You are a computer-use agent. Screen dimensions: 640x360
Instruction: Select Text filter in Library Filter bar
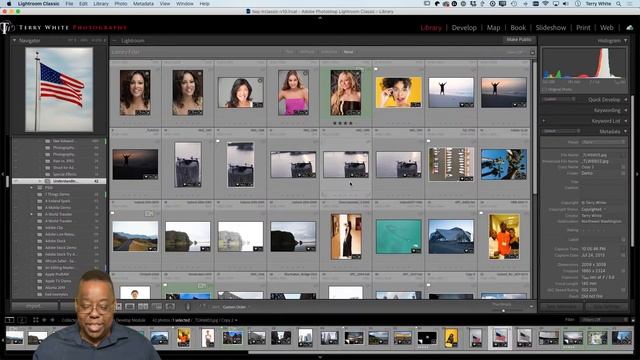(x=289, y=52)
